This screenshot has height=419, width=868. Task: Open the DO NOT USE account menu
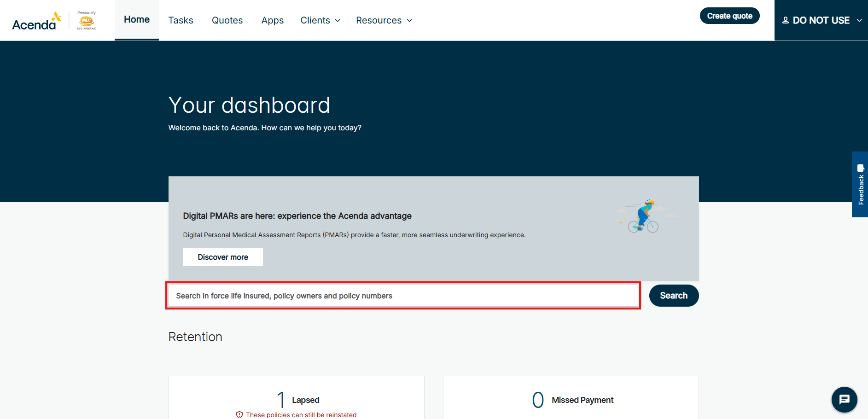pyautogui.click(x=821, y=20)
